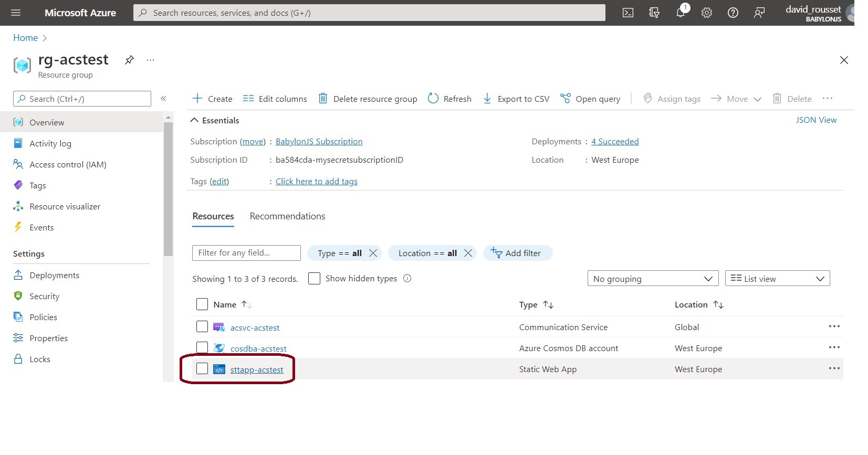Open context menu for acsvc-acstest row

pos(834,326)
